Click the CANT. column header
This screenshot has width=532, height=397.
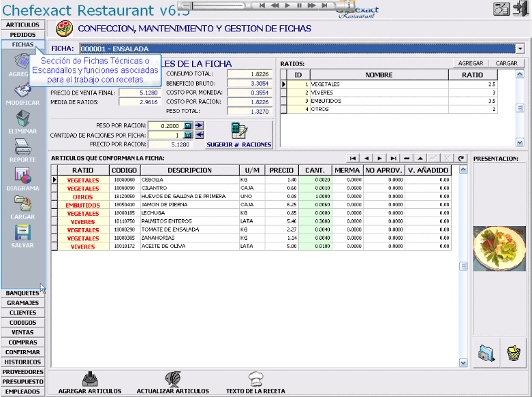(315, 170)
